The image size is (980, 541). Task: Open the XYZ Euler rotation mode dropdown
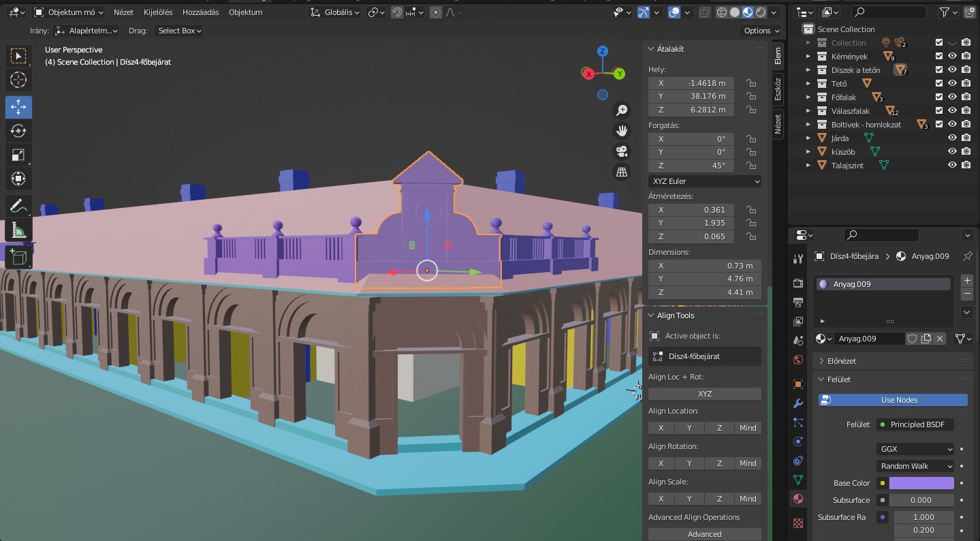705,181
